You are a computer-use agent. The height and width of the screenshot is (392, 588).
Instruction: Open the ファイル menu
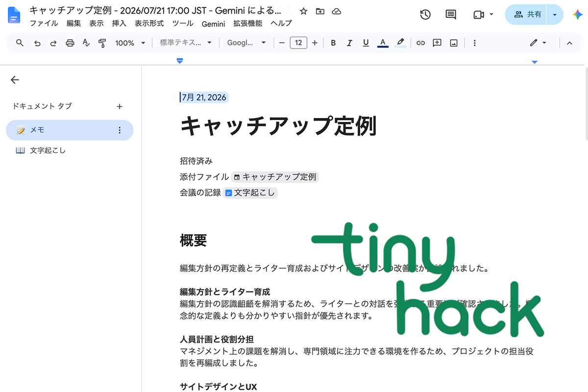(44, 23)
